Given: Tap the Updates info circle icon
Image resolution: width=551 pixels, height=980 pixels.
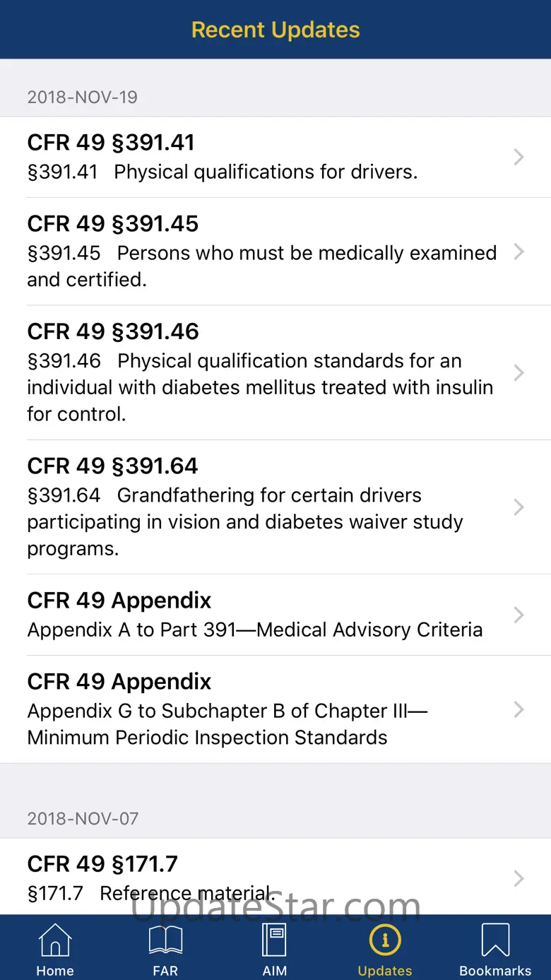Looking at the screenshot, I should click(x=385, y=940).
